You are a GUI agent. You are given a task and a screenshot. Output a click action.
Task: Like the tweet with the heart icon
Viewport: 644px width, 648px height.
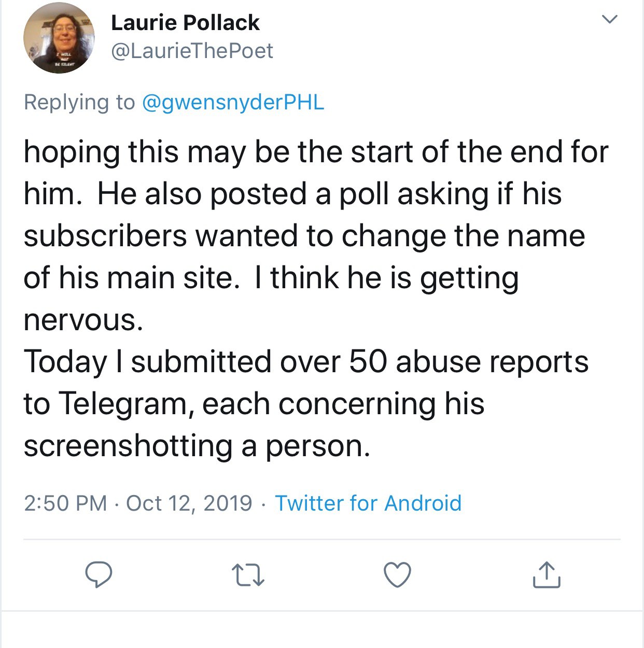point(397,575)
